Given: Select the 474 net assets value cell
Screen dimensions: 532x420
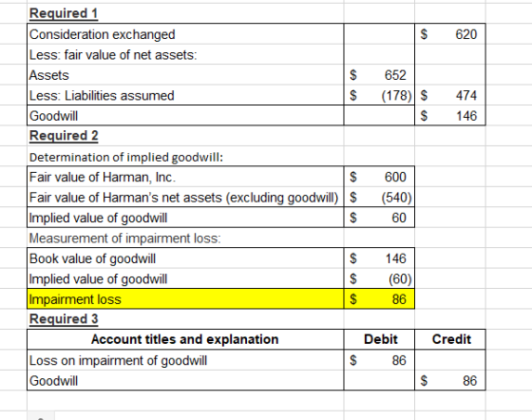Looking at the screenshot, I should pyautogui.click(x=450, y=95).
